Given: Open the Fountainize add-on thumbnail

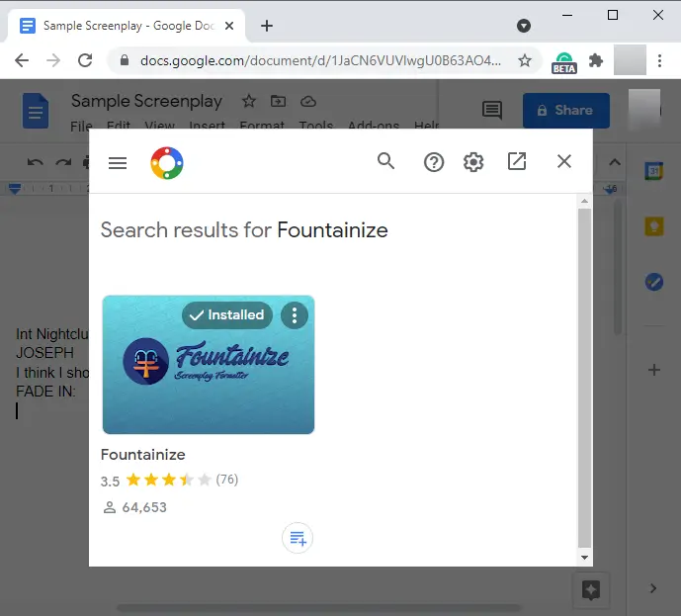Looking at the screenshot, I should pyautogui.click(x=209, y=365).
